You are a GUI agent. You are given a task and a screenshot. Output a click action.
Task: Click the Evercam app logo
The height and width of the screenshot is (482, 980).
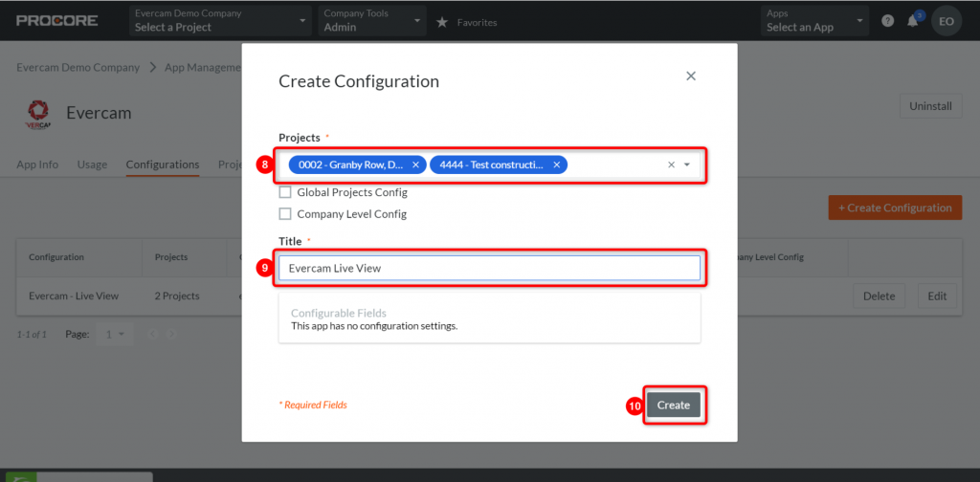[x=38, y=113]
